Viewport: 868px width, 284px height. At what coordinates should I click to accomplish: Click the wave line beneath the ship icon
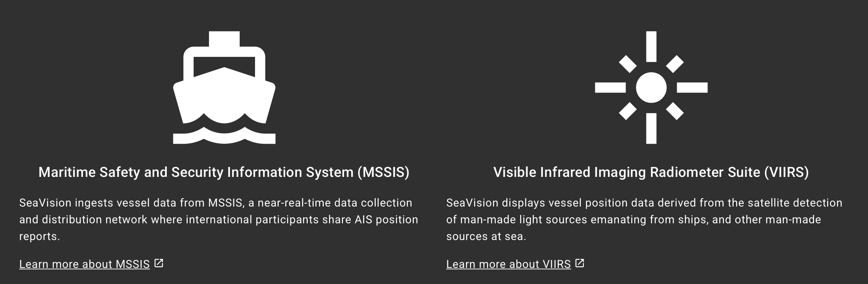click(224, 136)
